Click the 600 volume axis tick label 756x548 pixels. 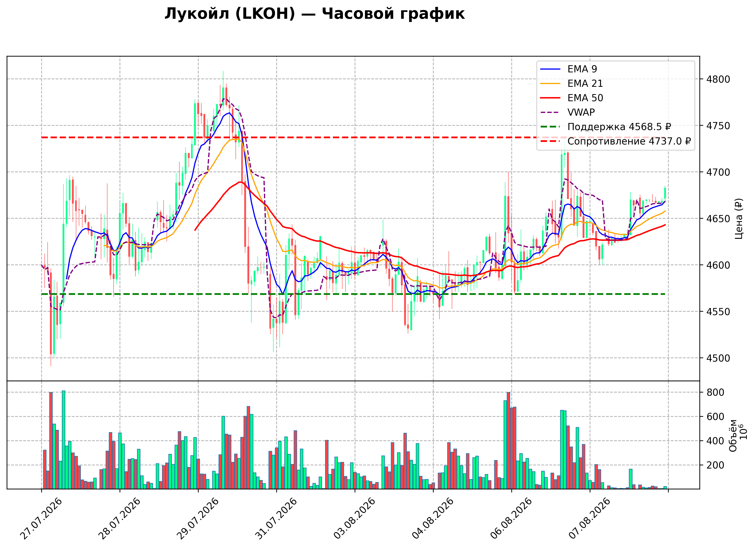[x=715, y=417]
